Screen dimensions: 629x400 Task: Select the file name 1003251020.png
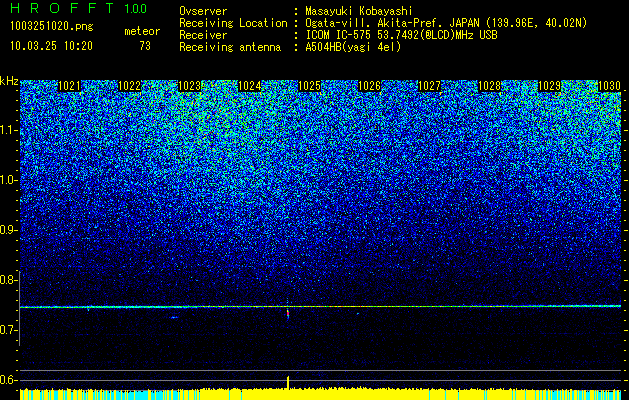point(52,27)
